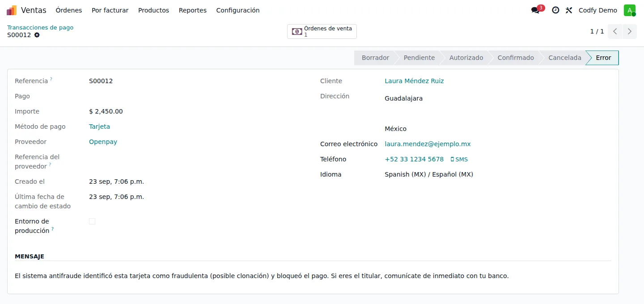This screenshot has width=644, height=304.
Task: Click the empty Pago field
Action: 197,96
